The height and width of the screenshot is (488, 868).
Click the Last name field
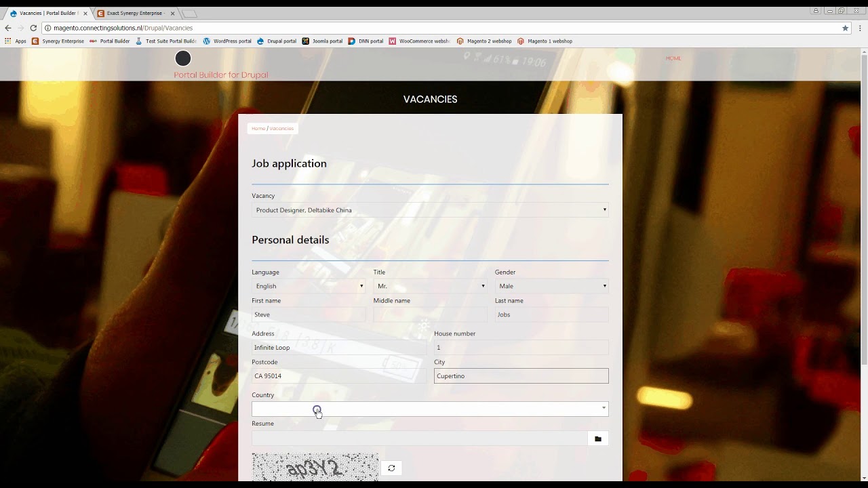tap(551, 314)
